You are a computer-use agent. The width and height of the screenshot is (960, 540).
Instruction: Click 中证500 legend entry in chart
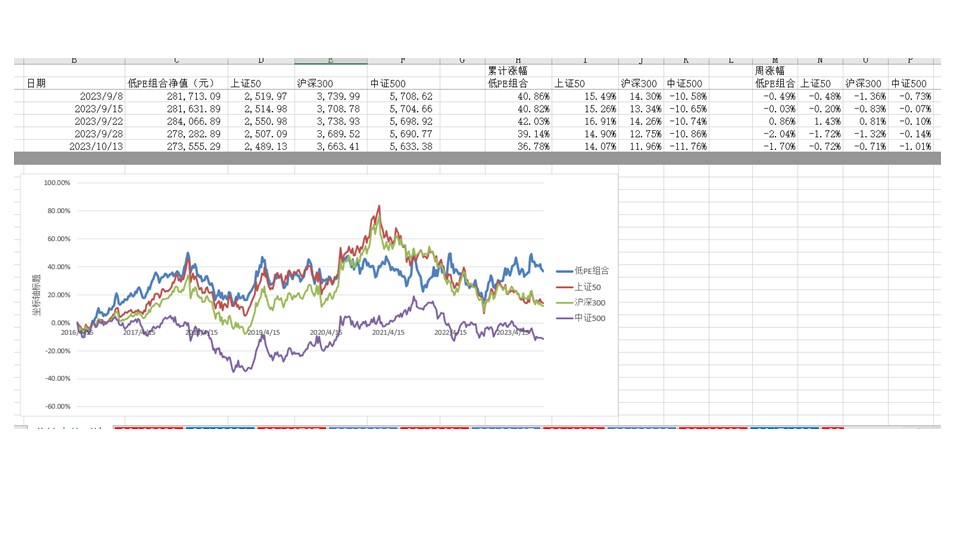(x=580, y=318)
